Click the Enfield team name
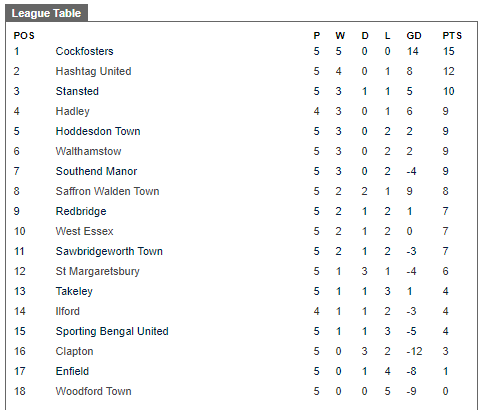This screenshot has width=485, height=410. point(72,371)
